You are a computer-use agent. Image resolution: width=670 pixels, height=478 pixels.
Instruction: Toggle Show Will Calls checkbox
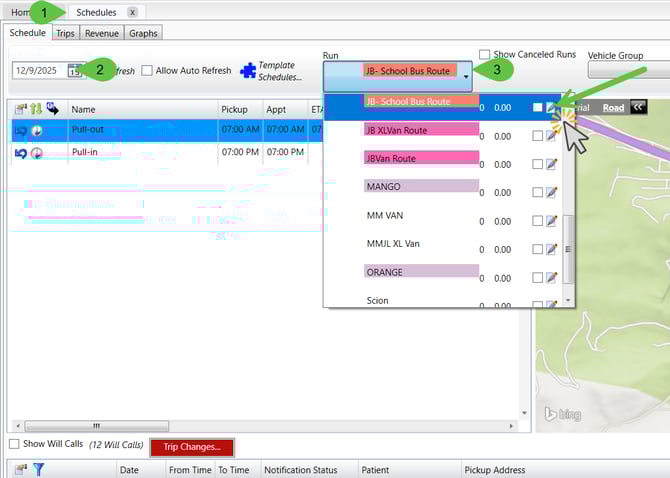click(x=14, y=444)
